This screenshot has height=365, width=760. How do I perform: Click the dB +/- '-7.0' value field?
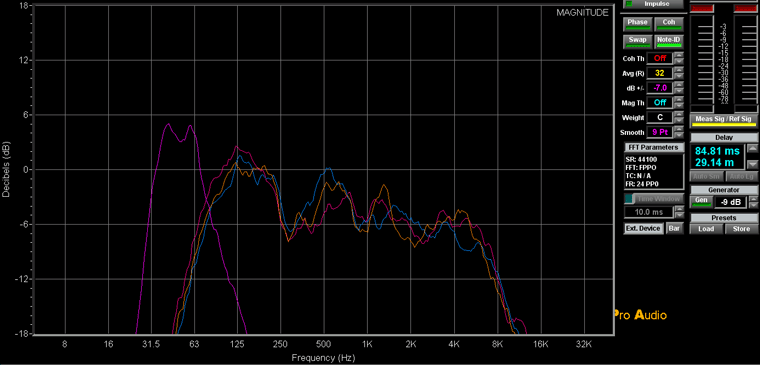click(x=660, y=88)
